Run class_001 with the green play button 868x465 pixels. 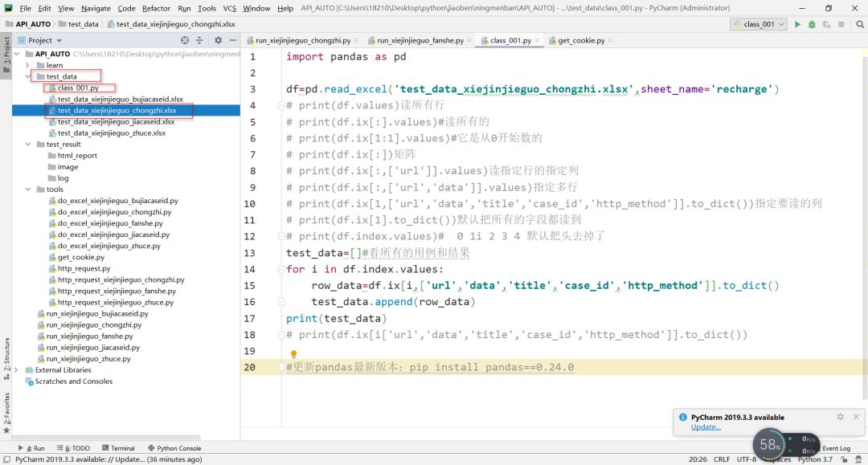click(797, 24)
